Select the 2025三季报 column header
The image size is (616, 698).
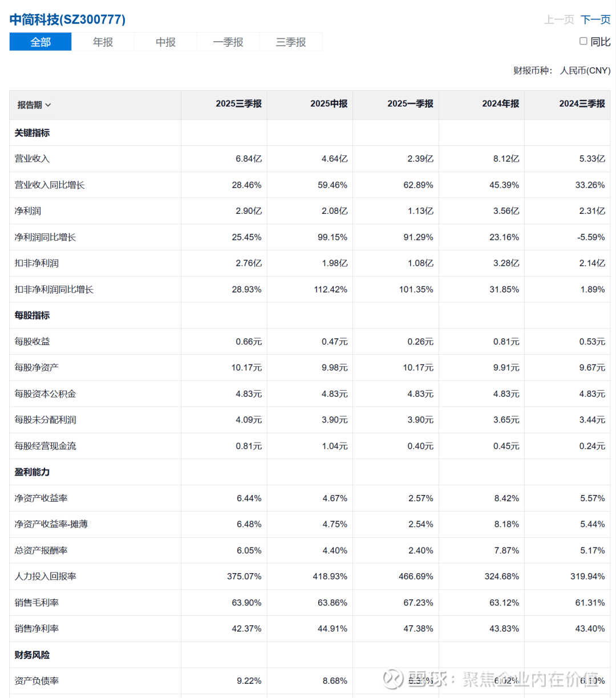click(x=238, y=104)
